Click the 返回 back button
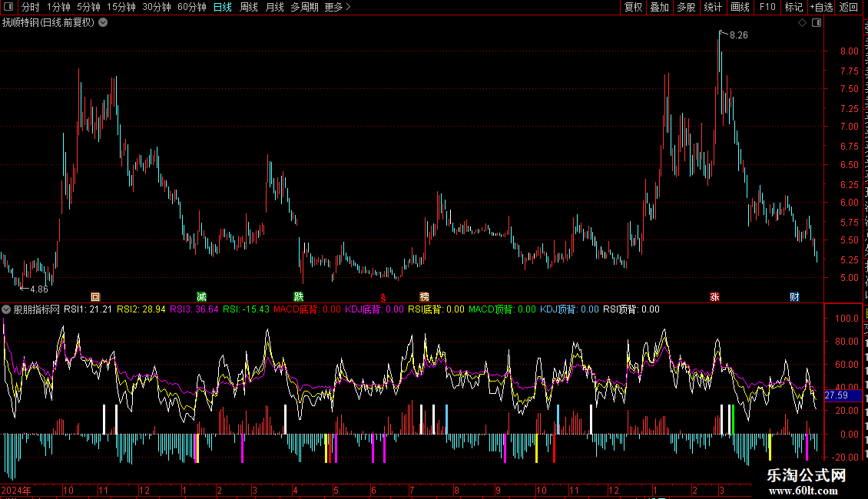This screenshot has width=868, height=499. point(849,7)
